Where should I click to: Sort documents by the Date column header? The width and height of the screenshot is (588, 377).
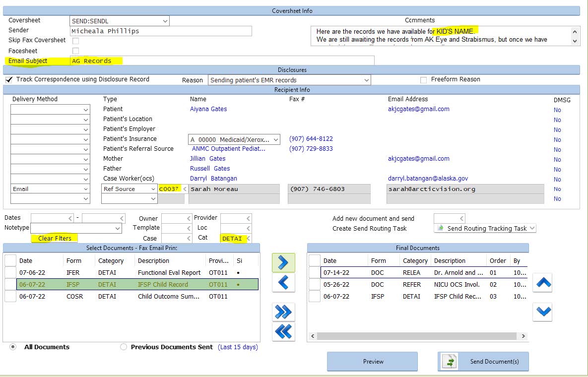26,260
